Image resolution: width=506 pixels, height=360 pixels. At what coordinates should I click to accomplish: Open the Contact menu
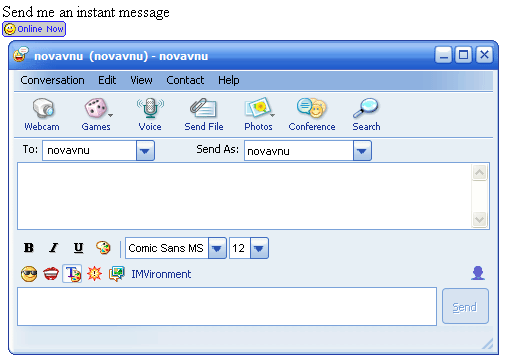click(x=185, y=80)
